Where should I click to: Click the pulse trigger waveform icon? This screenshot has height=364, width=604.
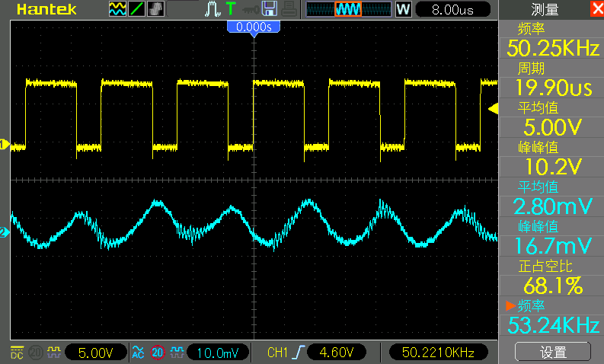(213, 9)
